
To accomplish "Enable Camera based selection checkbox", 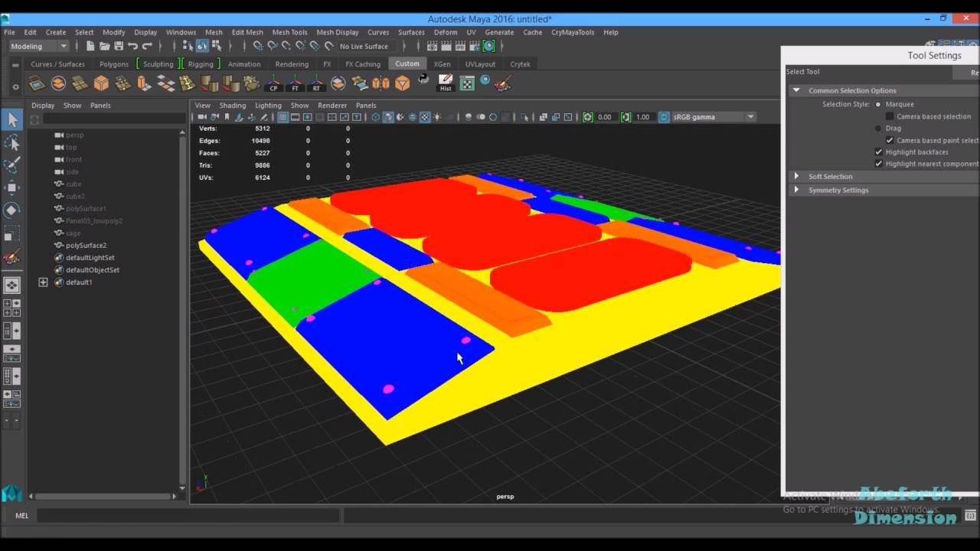I will [x=890, y=116].
